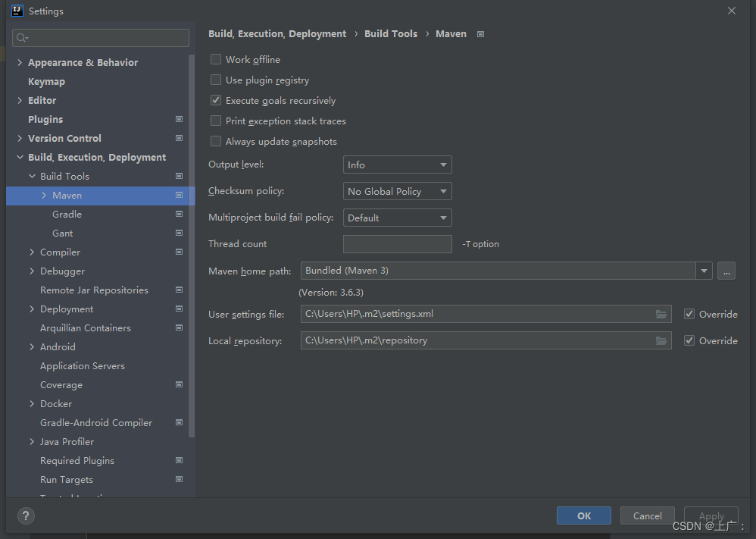Click the project-level icon beside Arquillian Containers
Image resolution: width=756 pixels, height=539 pixels.
179,327
